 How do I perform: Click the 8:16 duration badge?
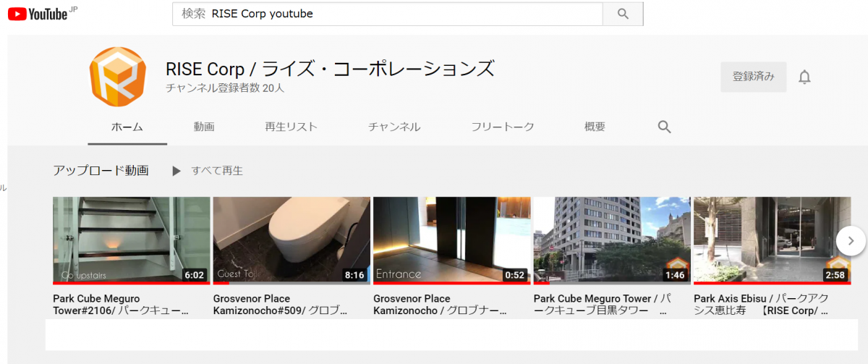(x=354, y=275)
